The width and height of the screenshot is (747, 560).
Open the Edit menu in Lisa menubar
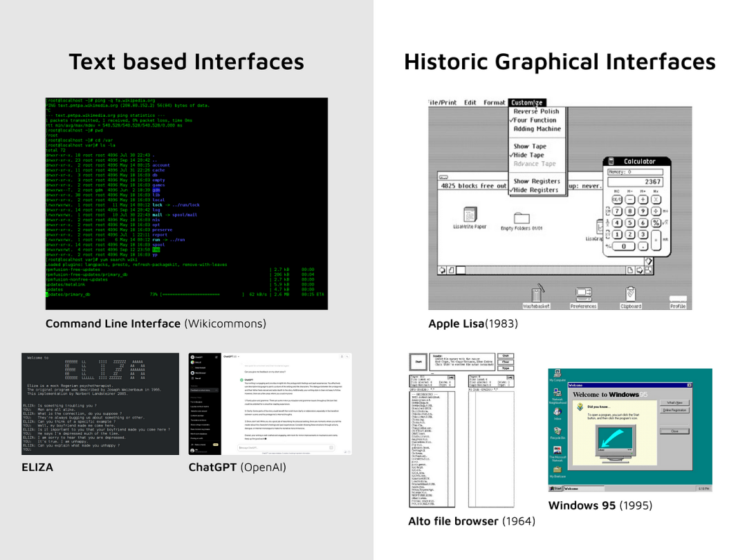tap(470, 102)
